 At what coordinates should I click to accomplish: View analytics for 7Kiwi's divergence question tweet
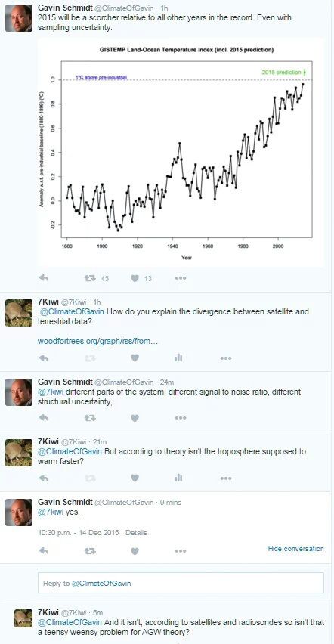[x=178, y=358]
